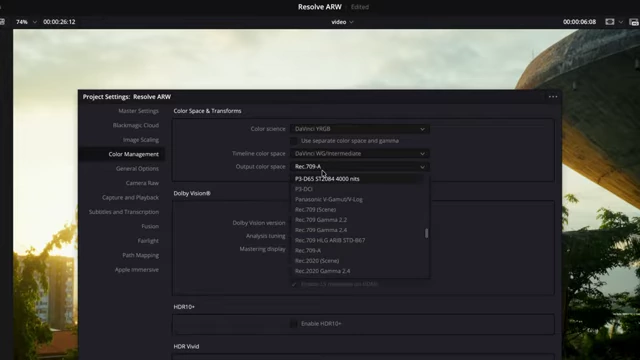Viewport: 640px width, 360px height.
Task: Open the Path Mapping section
Action: coord(140,255)
